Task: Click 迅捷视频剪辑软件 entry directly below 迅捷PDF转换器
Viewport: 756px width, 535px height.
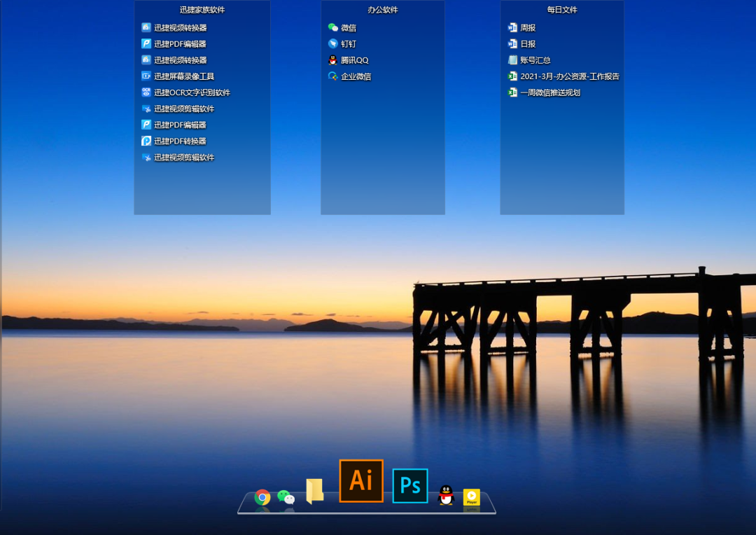Action: tap(178, 158)
